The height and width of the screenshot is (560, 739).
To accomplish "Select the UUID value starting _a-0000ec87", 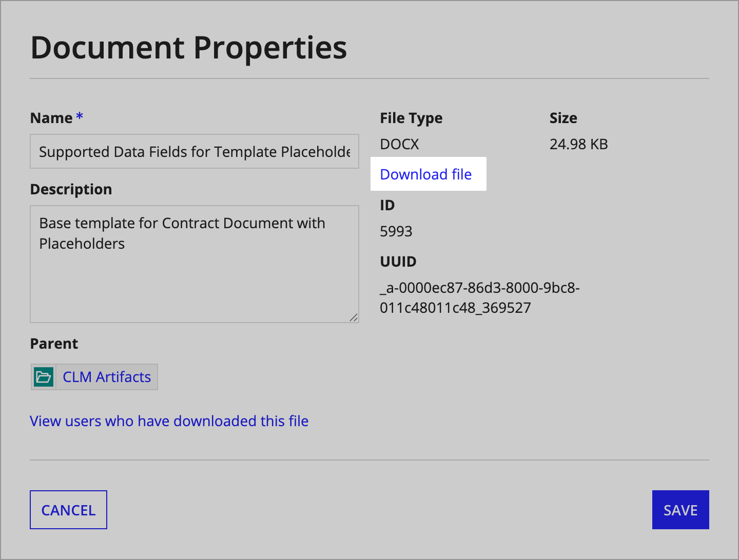I will coord(480,297).
